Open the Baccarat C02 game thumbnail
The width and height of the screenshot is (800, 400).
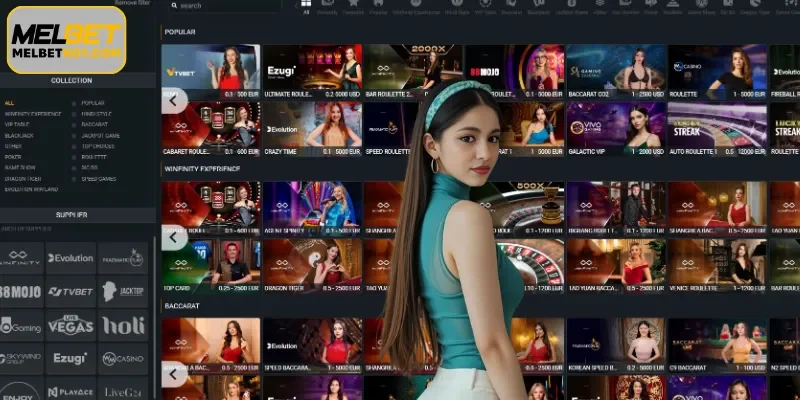616,71
